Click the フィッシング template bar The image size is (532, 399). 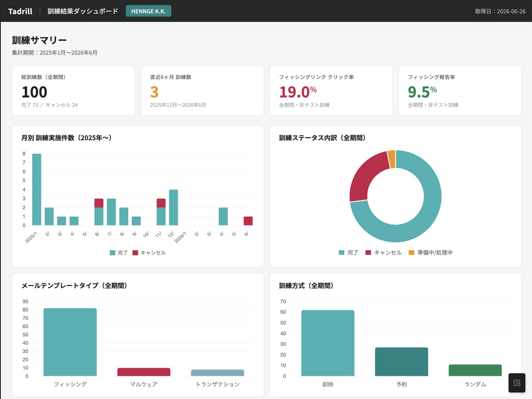coord(70,342)
